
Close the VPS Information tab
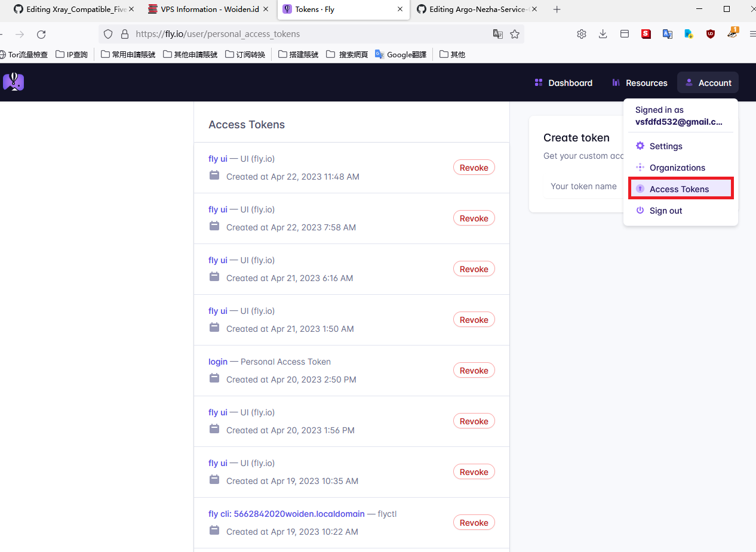click(267, 10)
